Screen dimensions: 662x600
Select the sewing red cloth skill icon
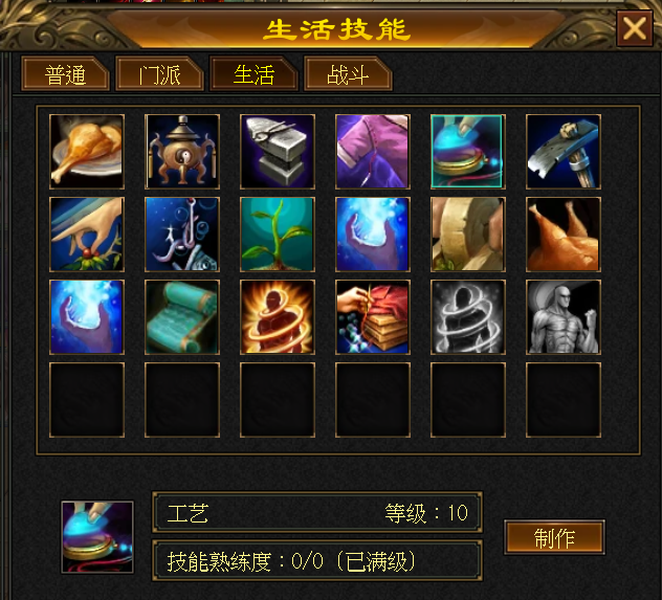click(373, 317)
